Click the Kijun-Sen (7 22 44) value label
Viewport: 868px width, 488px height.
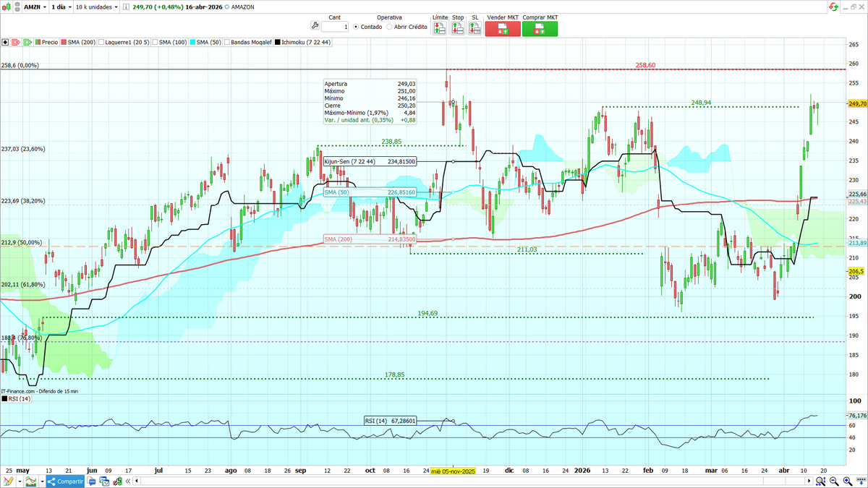(370, 162)
